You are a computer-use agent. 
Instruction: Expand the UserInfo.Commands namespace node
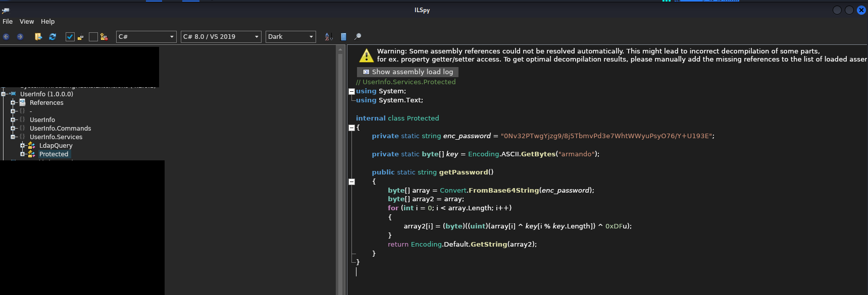point(13,128)
